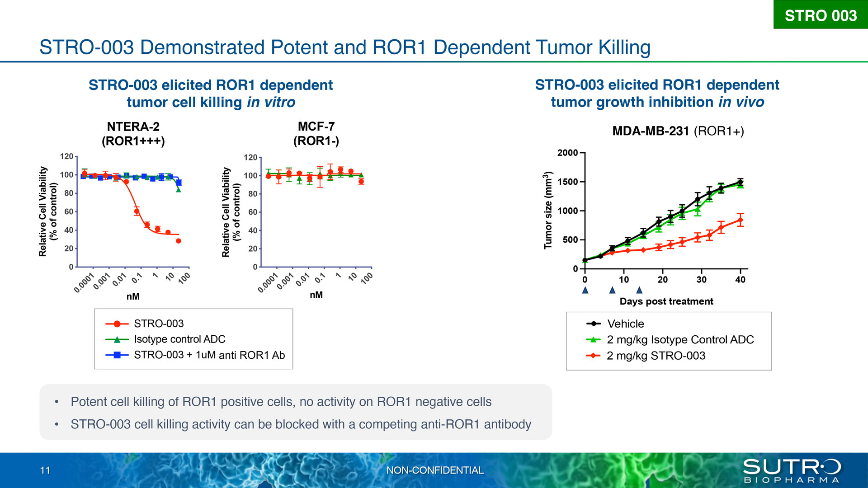Click the final red STRO-003 point at day 40
Image resolution: width=868 pixels, height=488 pixels.
pos(740,220)
